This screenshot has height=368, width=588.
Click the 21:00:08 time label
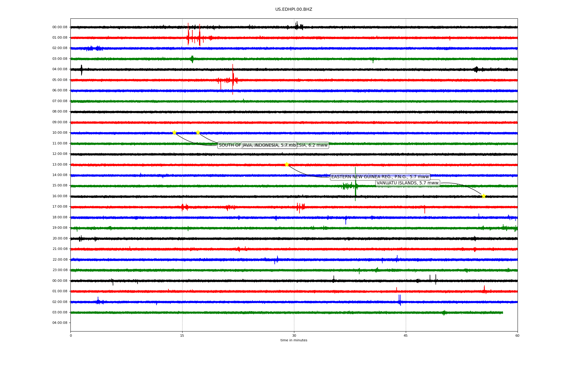pyautogui.click(x=60, y=249)
